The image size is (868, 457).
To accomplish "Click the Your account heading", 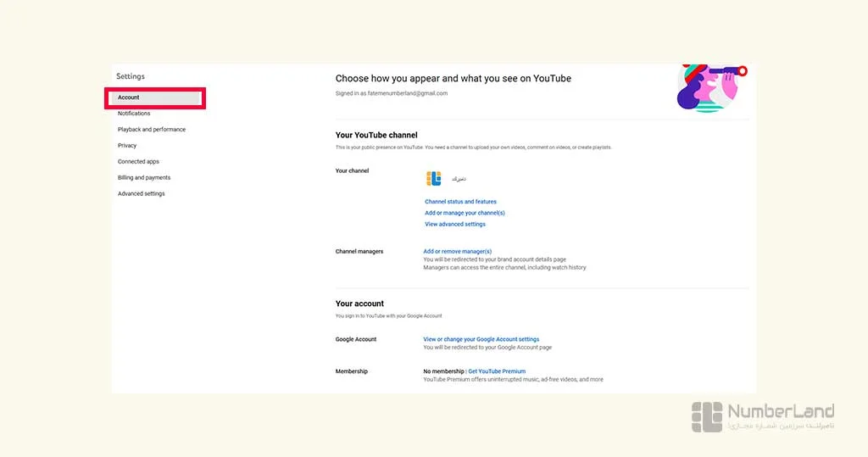I will point(359,304).
